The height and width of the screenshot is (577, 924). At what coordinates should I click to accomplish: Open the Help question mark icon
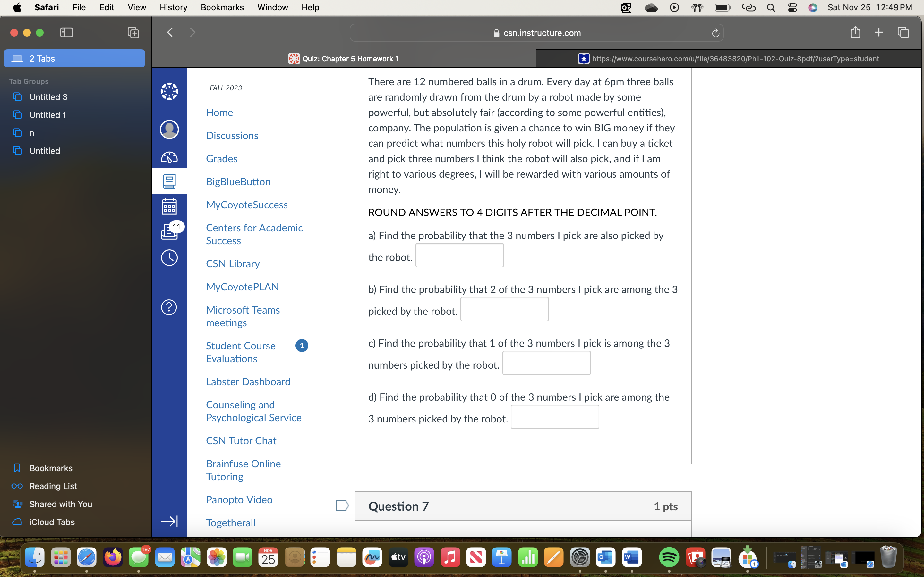click(x=169, y=307)
